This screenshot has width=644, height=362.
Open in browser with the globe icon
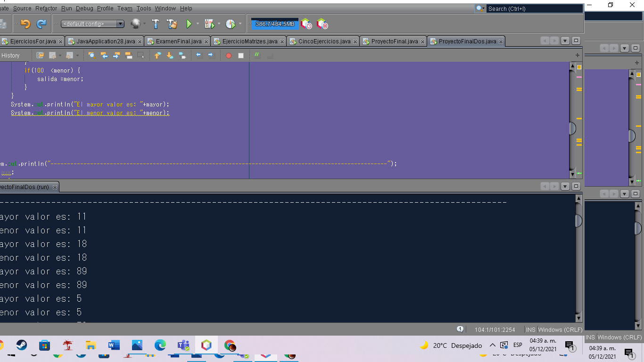(136, 24)
